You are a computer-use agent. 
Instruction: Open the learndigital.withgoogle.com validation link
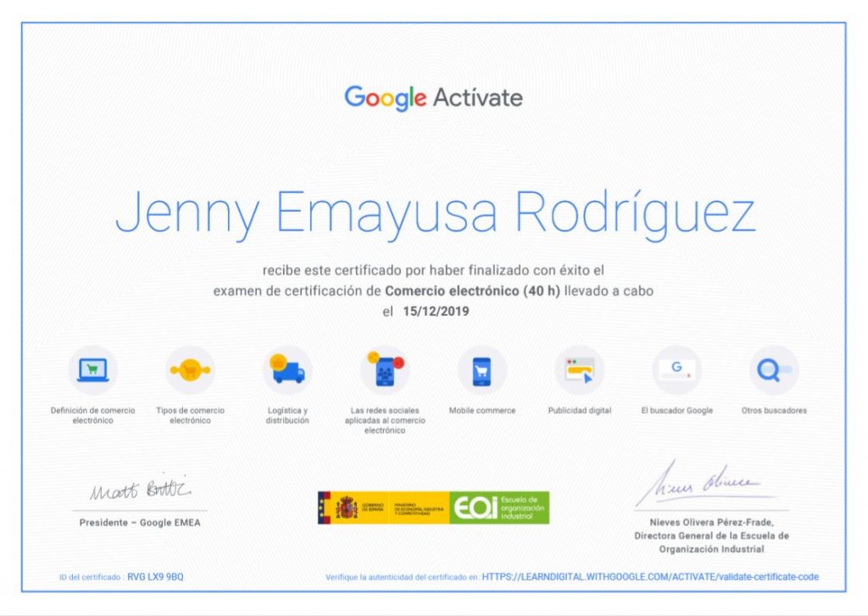click(x=650, y=577)
